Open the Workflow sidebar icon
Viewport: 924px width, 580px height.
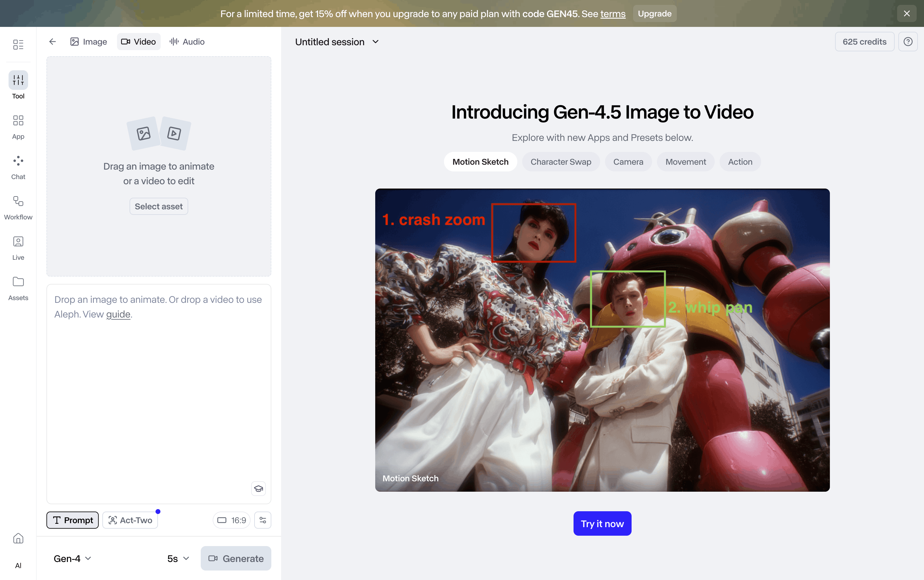tap(18, 201)
